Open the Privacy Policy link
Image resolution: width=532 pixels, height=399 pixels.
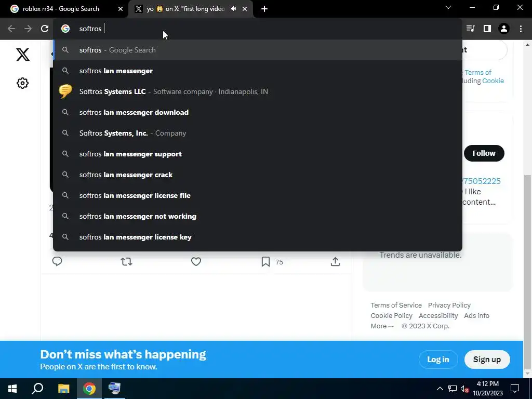click(449, 305)
